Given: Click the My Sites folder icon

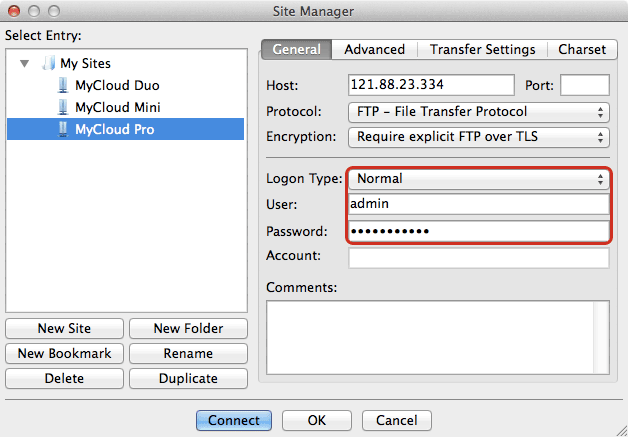Looking at the screenshot, I should click(49, 63).
